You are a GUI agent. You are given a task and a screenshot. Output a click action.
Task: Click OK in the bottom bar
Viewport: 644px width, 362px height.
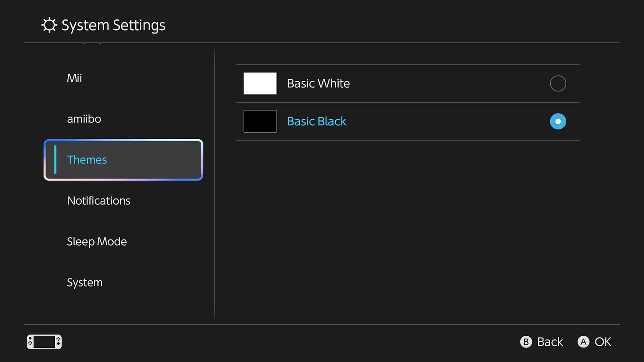594,342
